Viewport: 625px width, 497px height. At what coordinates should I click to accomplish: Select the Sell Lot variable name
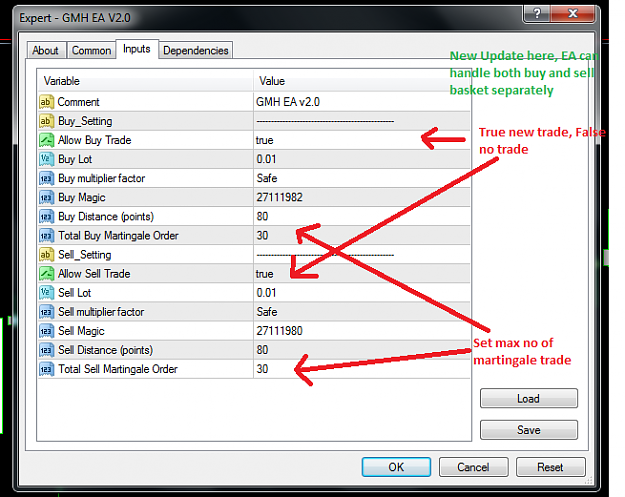(x=75, y=293)
